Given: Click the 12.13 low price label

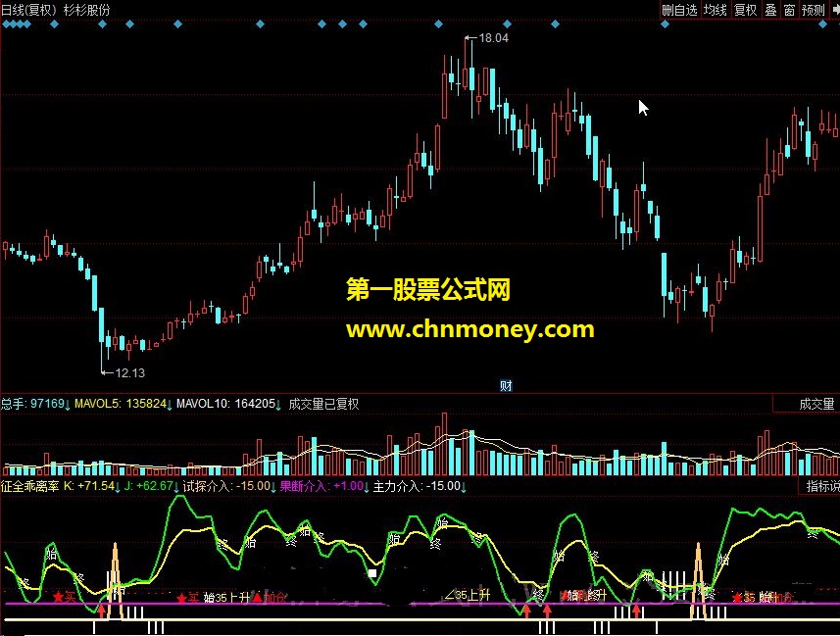Looking at the screenshot, I should click(x=129, y=373).
